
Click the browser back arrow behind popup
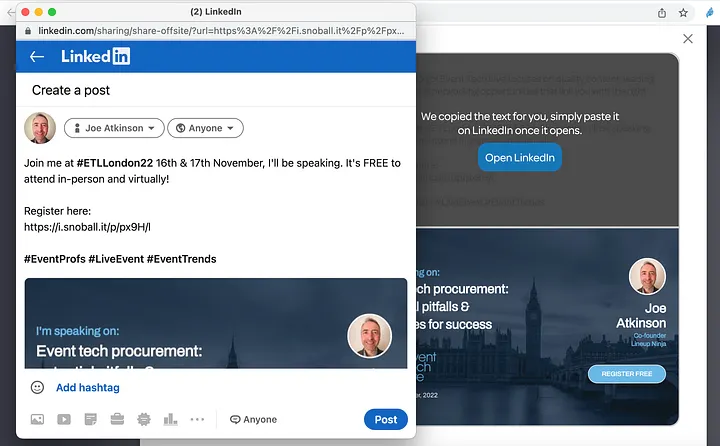tap(10, 13)
